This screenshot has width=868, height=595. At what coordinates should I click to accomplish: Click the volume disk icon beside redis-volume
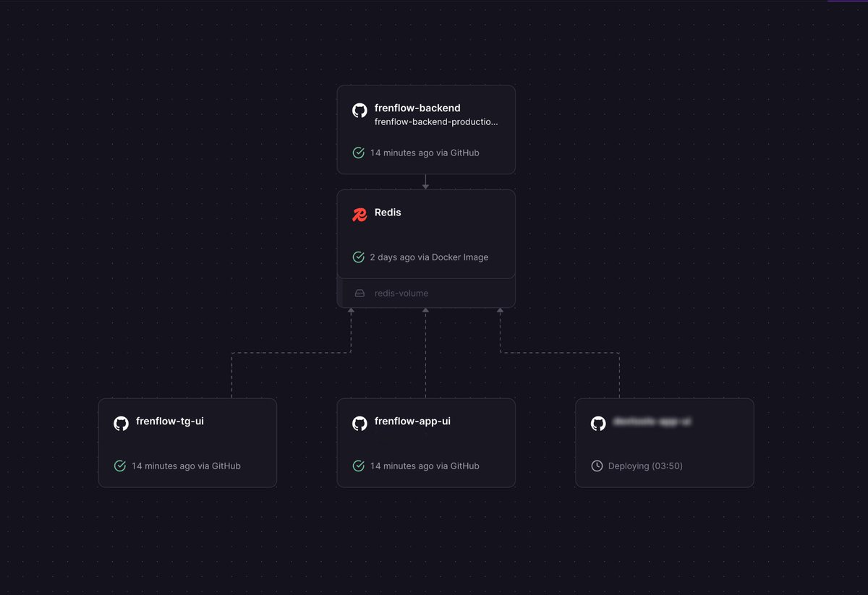coord(359,294)
